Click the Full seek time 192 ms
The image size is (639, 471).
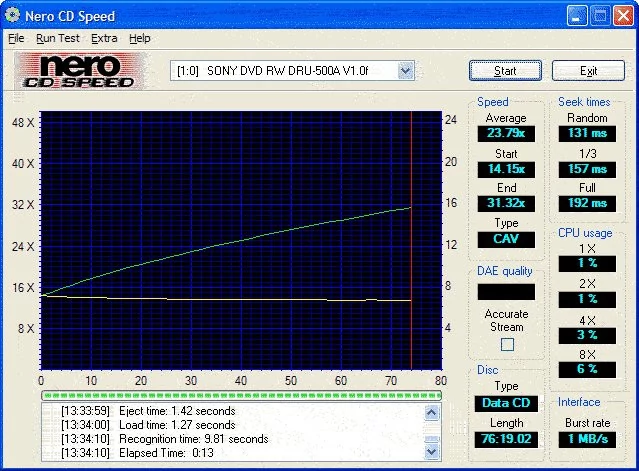587,203
